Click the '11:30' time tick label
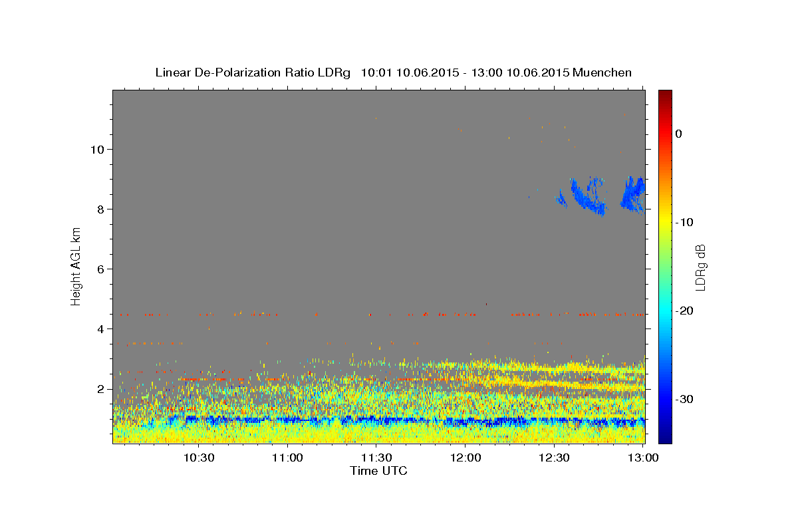 point(376,458)
